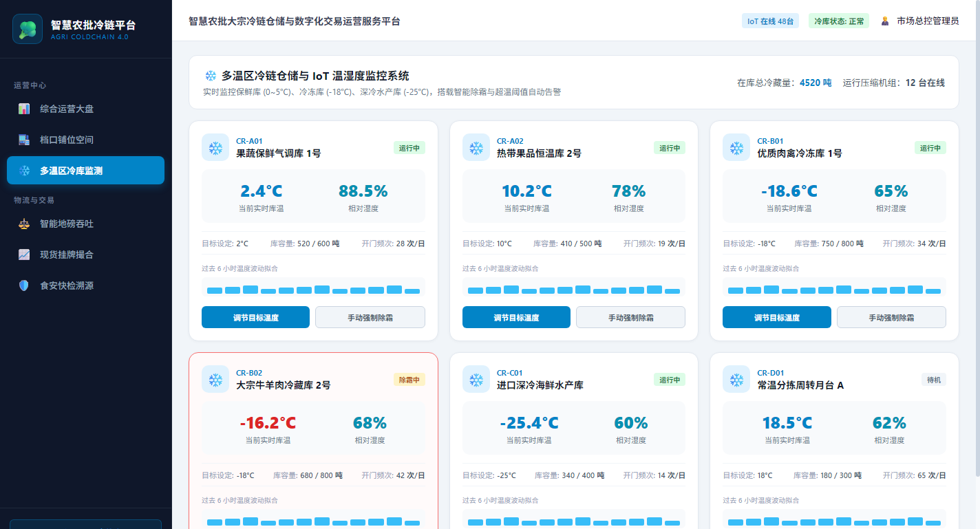Navigate to 食安快检溯源 in the sidebar
This screenshot has width=980, height=529.
[x=85, y=285]
